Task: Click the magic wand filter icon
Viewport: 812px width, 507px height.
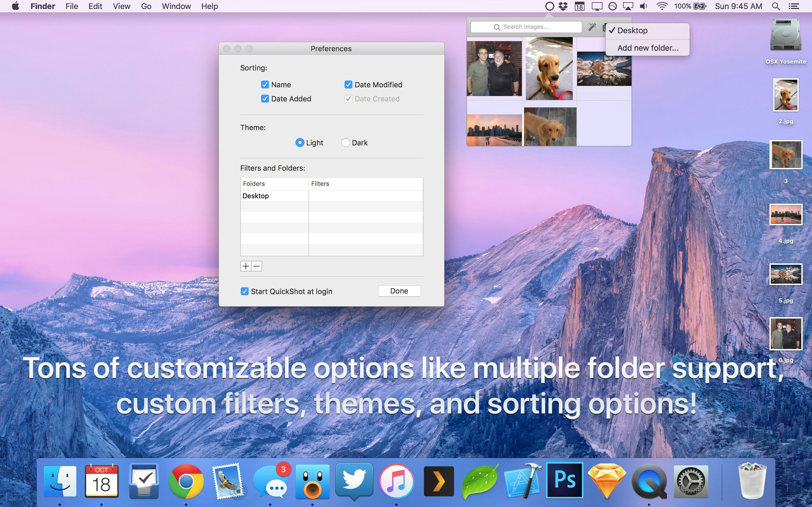Action: pos(592,27)
